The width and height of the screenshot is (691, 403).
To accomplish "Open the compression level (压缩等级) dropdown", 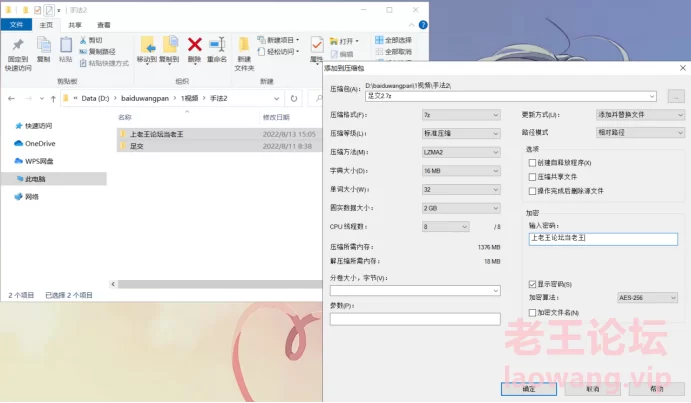I will pos(461,134).
